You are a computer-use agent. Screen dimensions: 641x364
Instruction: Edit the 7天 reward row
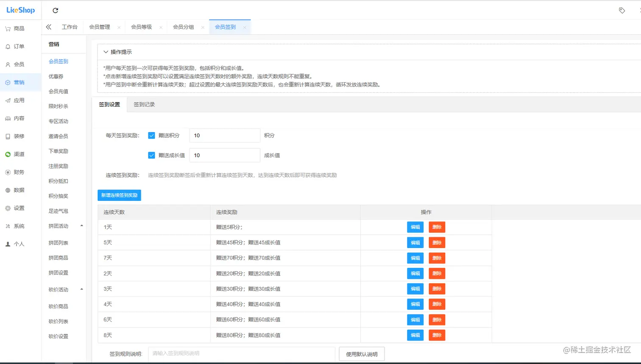click(415, 258)
